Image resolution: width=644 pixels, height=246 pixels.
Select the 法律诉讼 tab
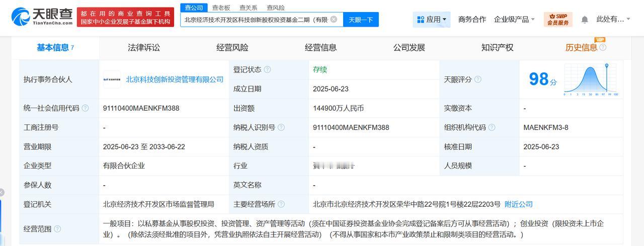tap(144, 47)
